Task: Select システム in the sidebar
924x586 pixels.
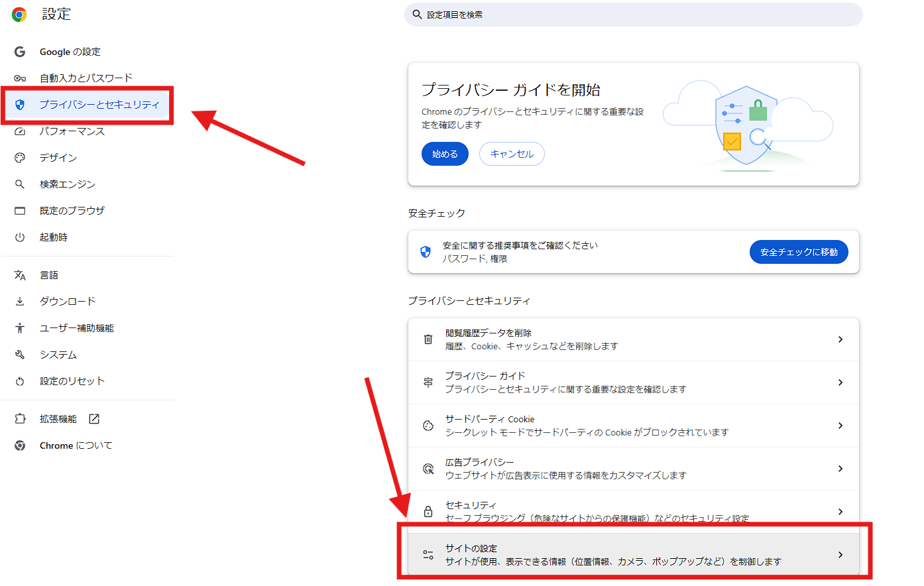Action: click(x=58, y=355)
